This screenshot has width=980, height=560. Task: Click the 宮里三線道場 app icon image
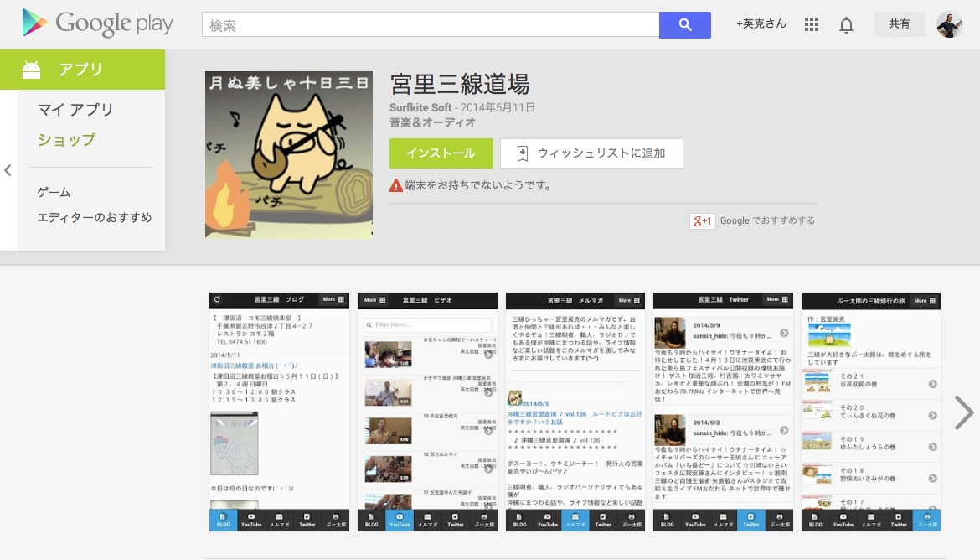(x=289, y=154)
